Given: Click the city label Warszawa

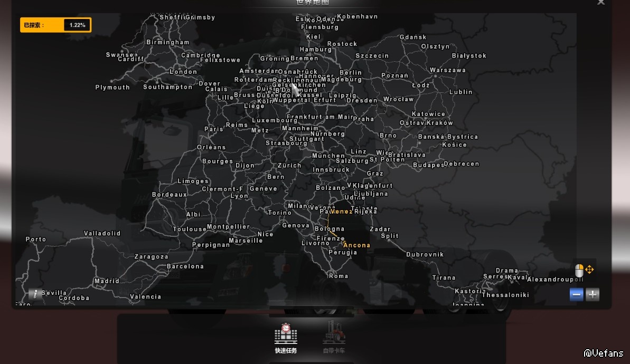Looking at the screenshot, I should coord(448,70).
